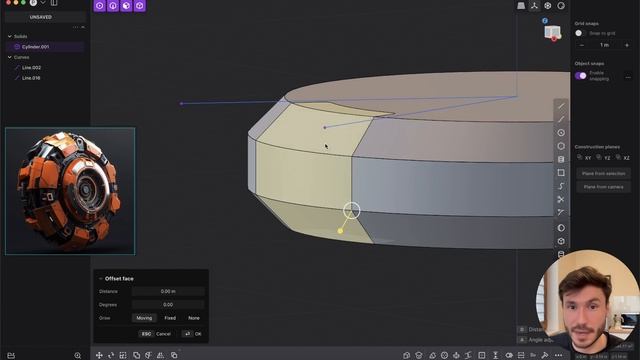Select the Sphere primitive tool
640x360 pixels.
(561, 228)
